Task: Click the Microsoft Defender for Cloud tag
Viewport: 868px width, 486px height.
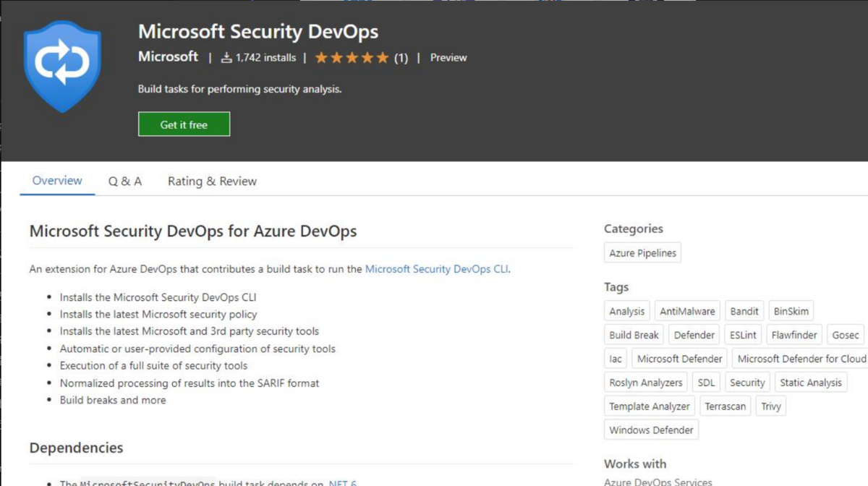Action: pyautogui.click(x=801, y=358)
